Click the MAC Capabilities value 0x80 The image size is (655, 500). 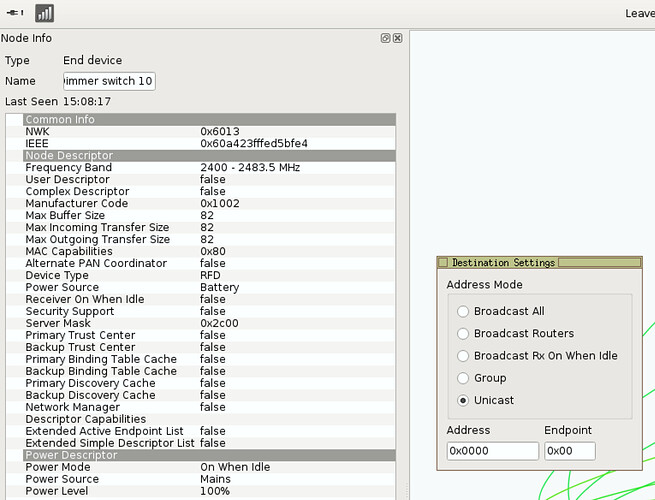click(213, 251)
